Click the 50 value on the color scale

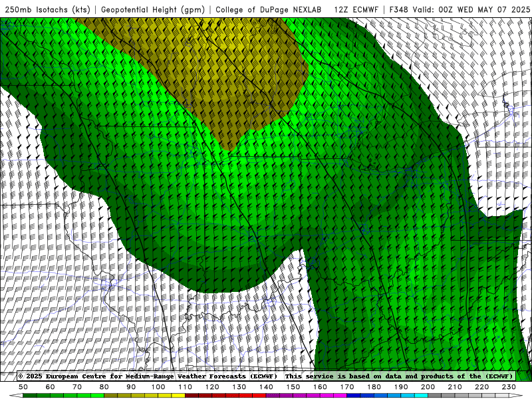23,387
